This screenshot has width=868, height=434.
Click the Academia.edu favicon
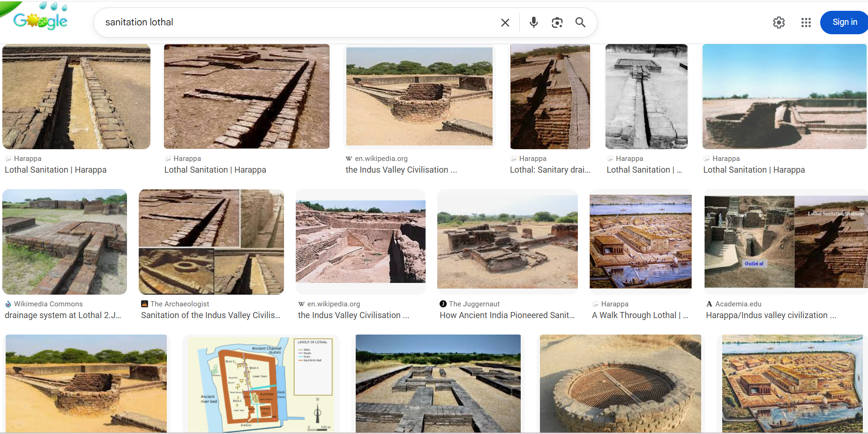coord(710,304)
